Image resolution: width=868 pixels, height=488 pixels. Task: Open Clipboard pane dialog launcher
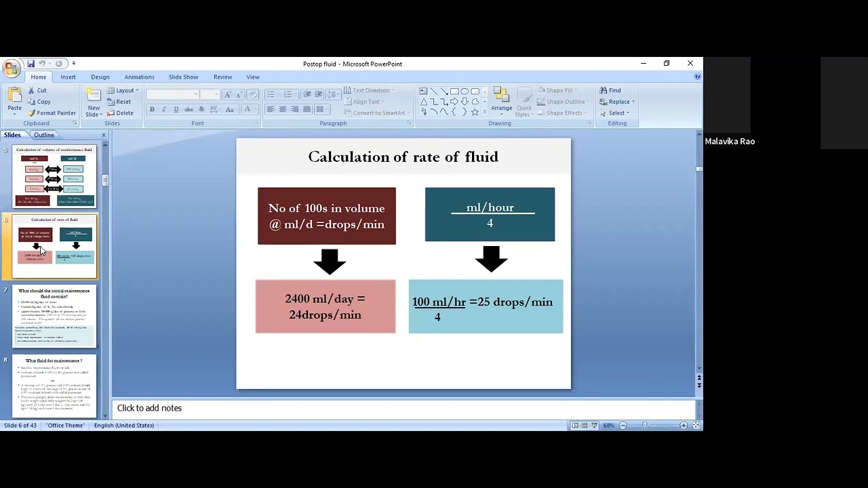[x=75, y=123]
